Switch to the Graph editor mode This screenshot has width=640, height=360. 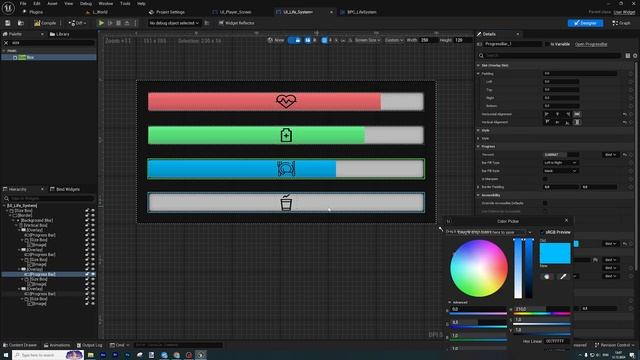point(621,23)
